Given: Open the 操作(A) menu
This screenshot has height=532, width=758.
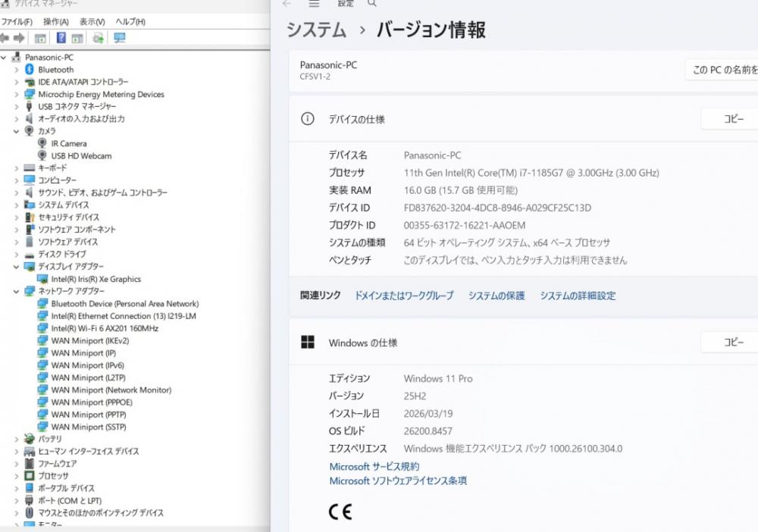Looking at the screenshot, I should [55, 22].
